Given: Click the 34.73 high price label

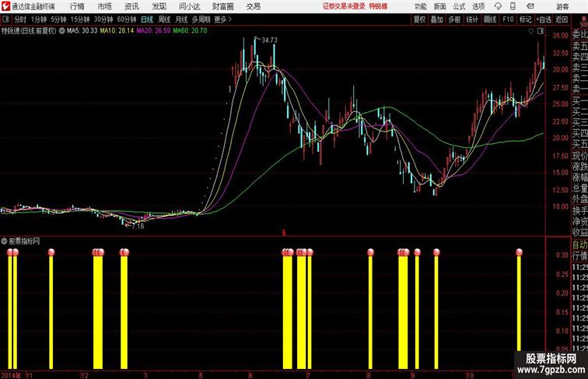Looking at the screenshot, I should pos(269,40).
